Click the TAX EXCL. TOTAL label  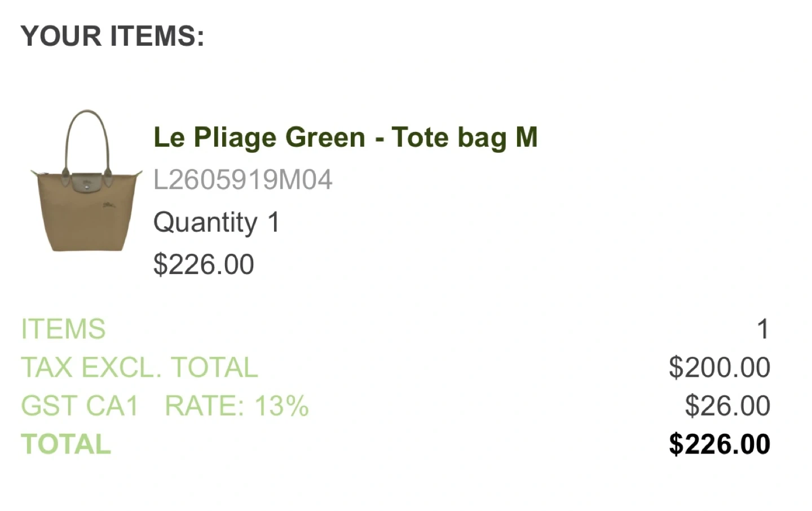tap(139, 367)
